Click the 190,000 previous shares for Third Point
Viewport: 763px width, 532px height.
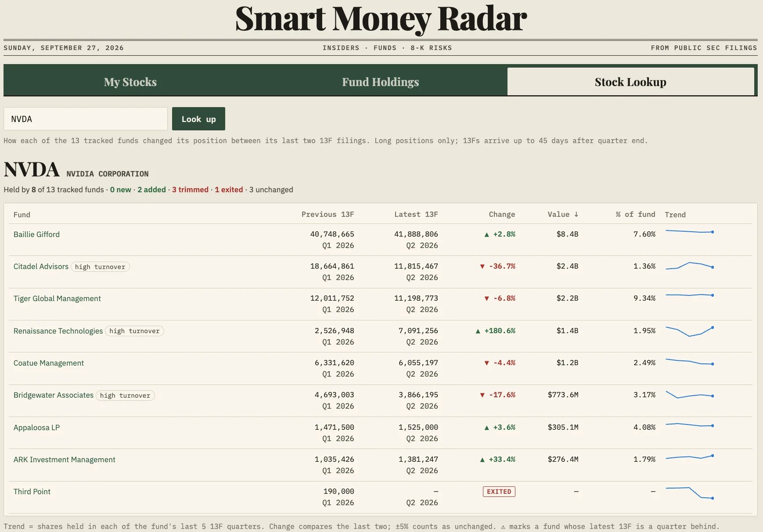pos(338,492)
